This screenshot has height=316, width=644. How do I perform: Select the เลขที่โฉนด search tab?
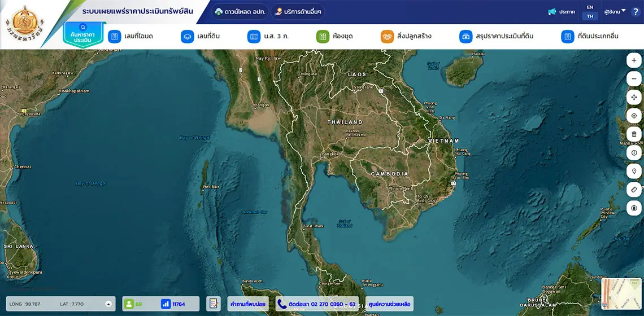[x=130, y=37]
